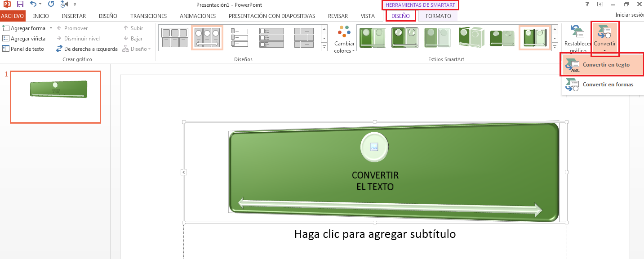644x259 pixels.
Task: Choose fifth layout in Diseños gallery
Action: point(304,38)
